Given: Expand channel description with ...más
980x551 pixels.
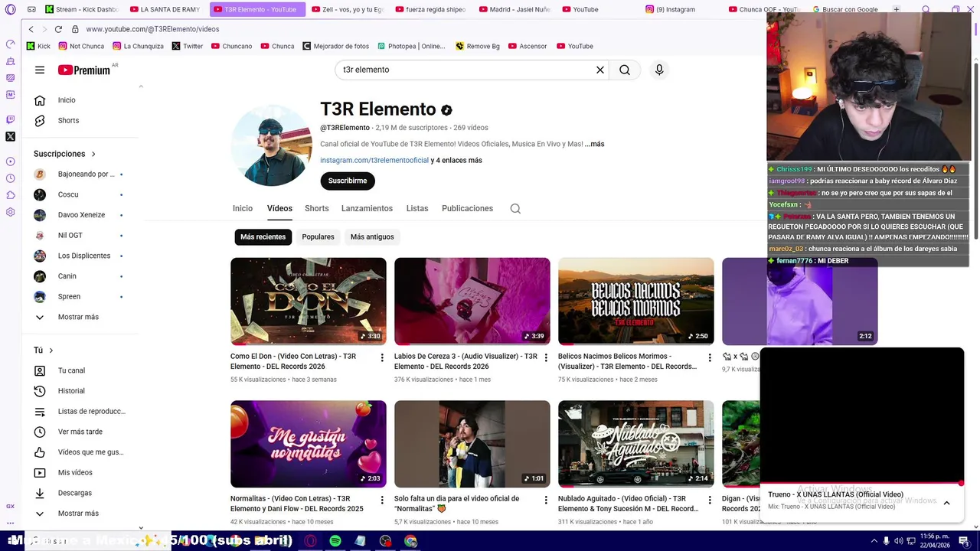Looking at the screenshot, I should (595, 144).
